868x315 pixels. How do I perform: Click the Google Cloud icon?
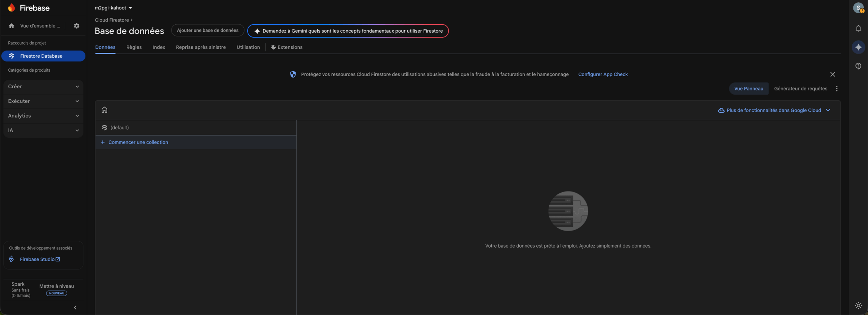[x=721, y=110]
